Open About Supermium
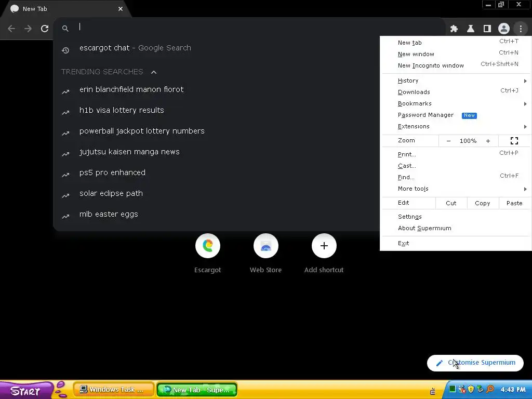 pyautogui.click(x=456, y=229)
